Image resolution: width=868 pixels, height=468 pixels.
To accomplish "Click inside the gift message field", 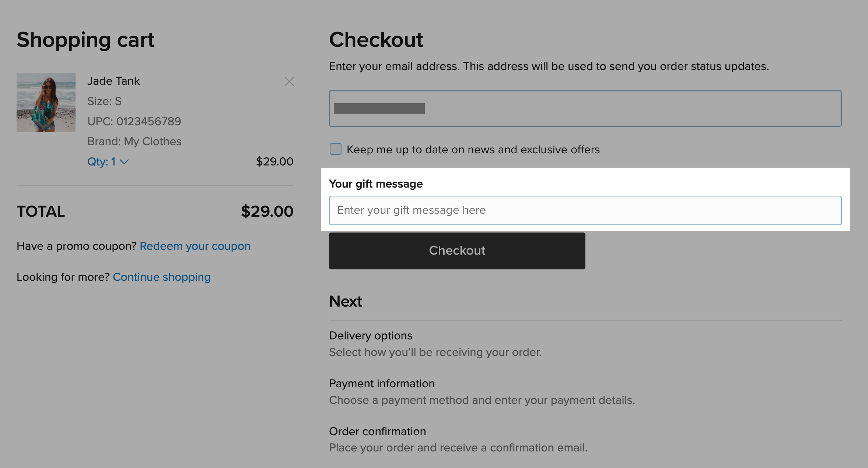I will 585,210.
